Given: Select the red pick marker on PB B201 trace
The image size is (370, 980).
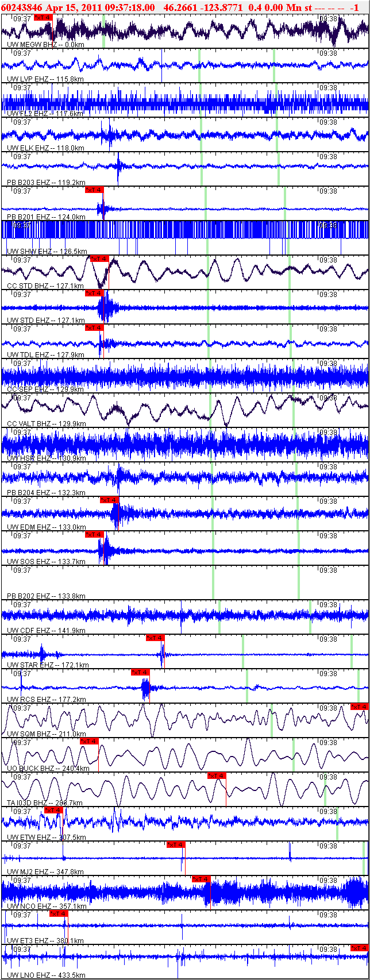Looking at the screenshot, I should [94, 190].
